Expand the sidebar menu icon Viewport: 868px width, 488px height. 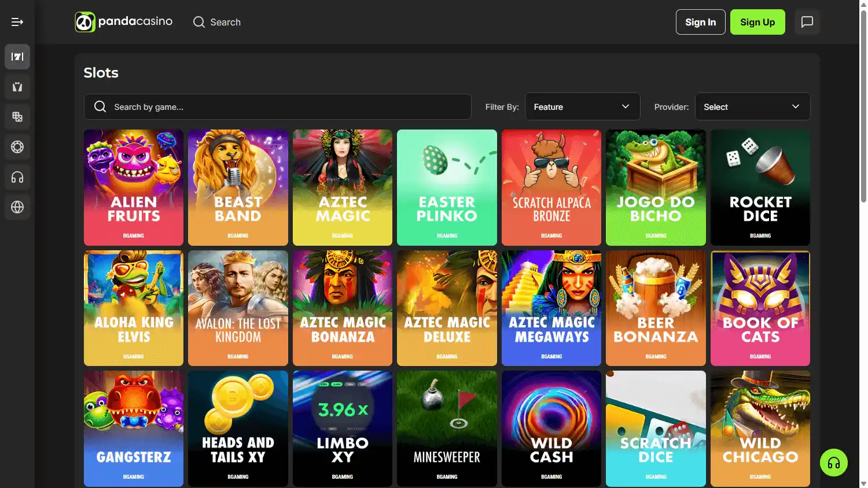[x=17, y=22]
